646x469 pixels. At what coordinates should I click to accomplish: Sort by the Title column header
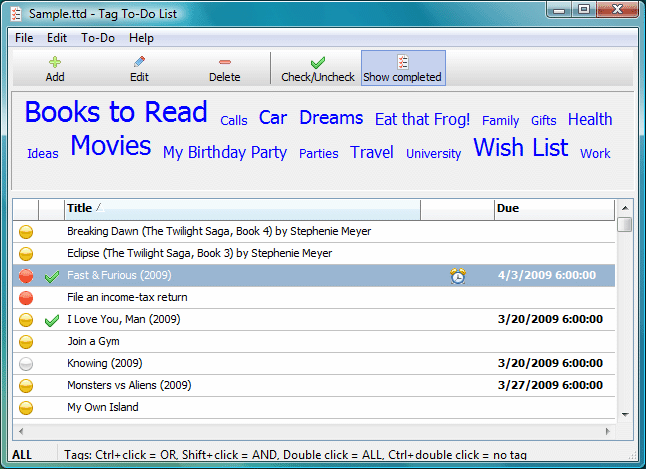242,209
